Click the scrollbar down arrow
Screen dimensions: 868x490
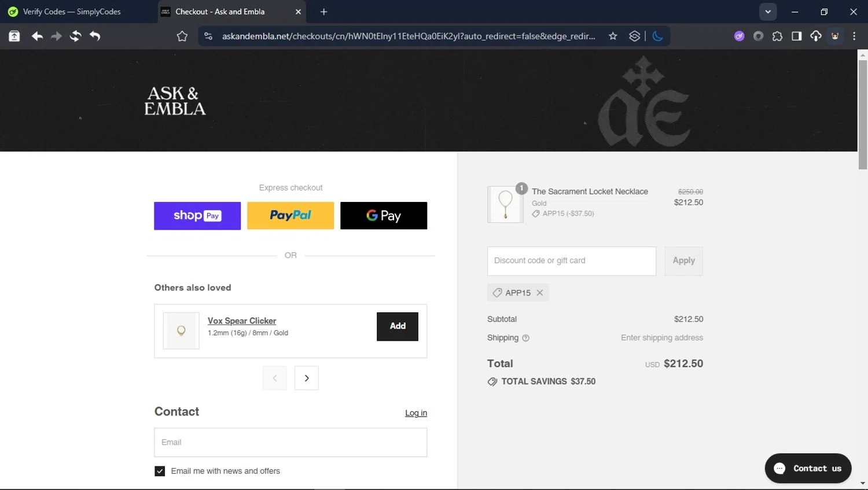tap(863, 484)
